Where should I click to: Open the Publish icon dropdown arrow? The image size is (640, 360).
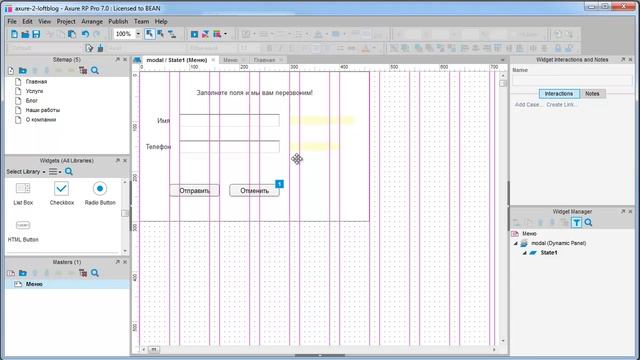click(x=225, y=34)
